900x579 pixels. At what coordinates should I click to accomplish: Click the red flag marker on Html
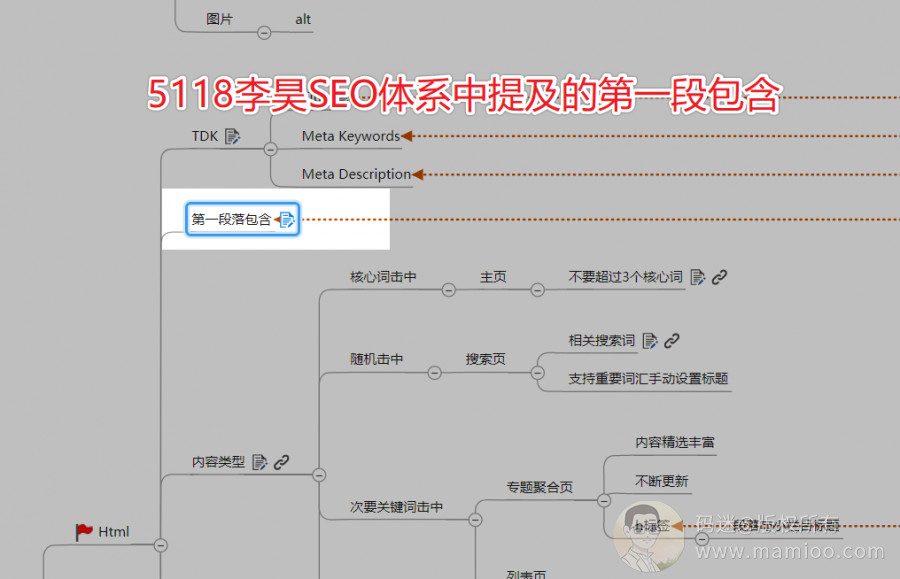pos(84,532)
